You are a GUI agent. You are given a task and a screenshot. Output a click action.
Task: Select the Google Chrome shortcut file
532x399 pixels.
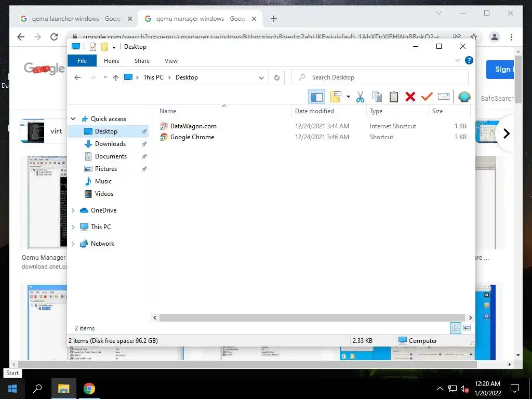[x=192, y=137]
